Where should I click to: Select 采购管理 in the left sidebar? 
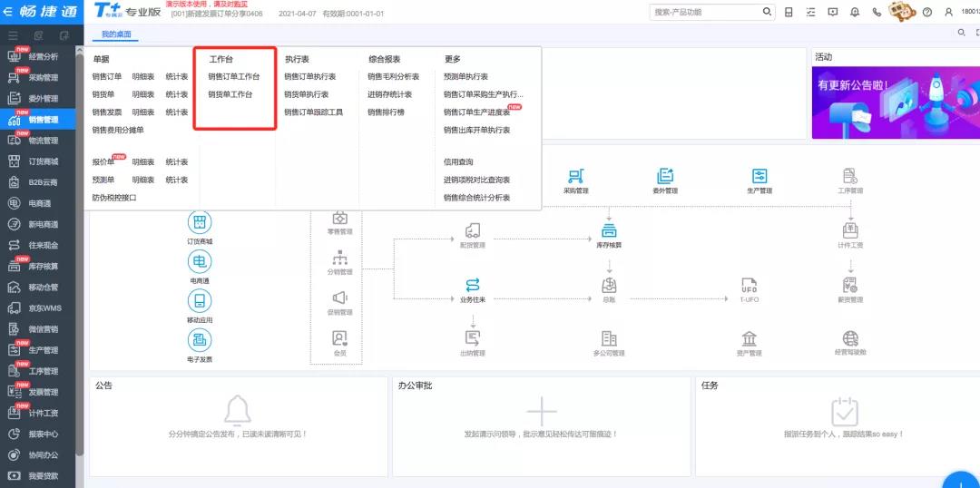(x=43, y=78)
